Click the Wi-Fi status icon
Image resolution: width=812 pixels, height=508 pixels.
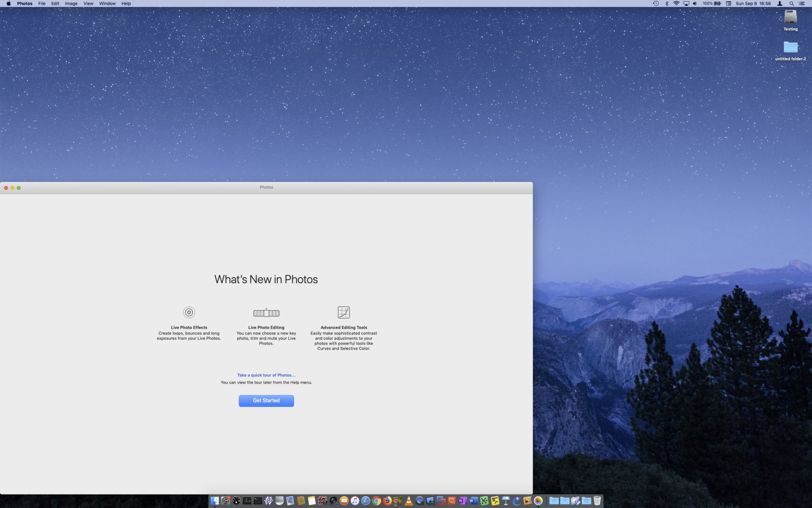676,4
